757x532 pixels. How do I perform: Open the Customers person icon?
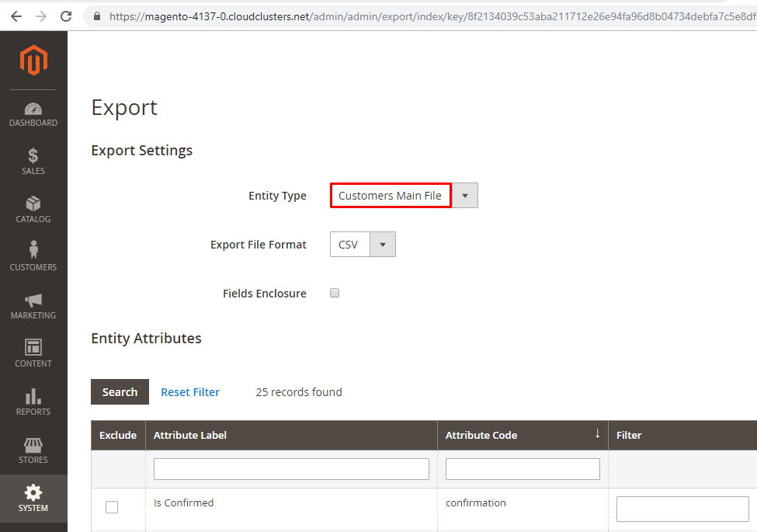(33, 251)
